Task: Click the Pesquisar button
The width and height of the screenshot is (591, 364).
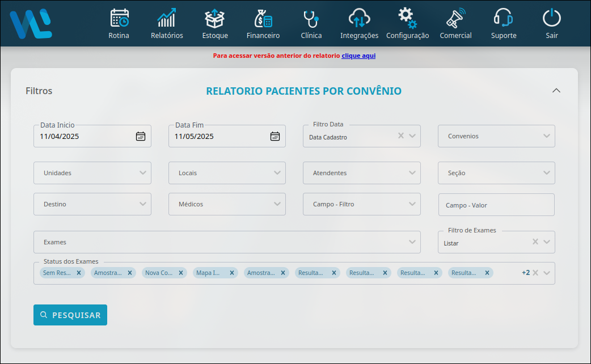Action: [x=70, y=315]
